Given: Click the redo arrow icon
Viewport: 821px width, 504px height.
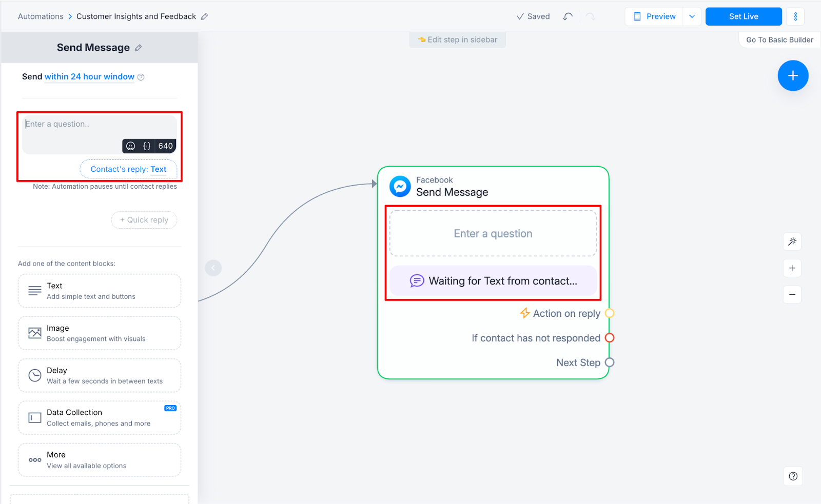Looking at the screenshot, I should pyautogui.click(x=591, y=16).
